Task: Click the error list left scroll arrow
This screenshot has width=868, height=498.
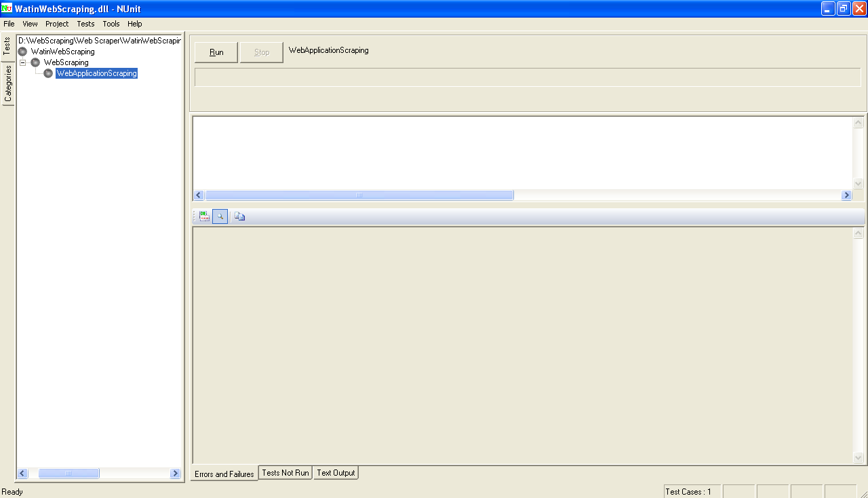Action: tap(199, 195)
